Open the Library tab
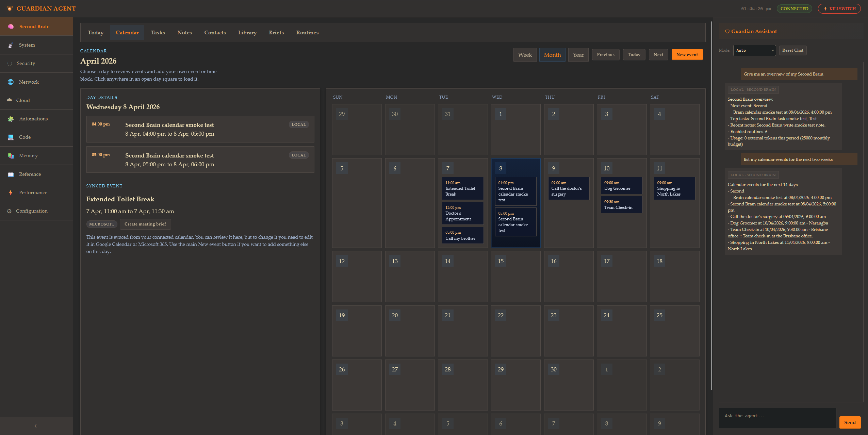This screenshot has width=868, height=435. pyautogui.click(x=247, y=33)
